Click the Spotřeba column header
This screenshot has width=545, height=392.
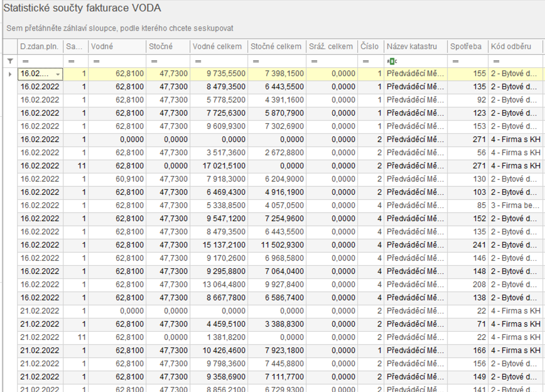(x=468, y=46)
